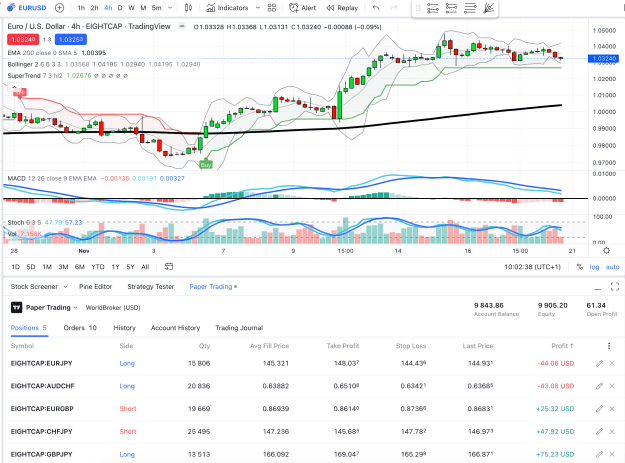Click the horizontal lines toolbar icon
625x463 pixels.
click(x=470, y=8)
